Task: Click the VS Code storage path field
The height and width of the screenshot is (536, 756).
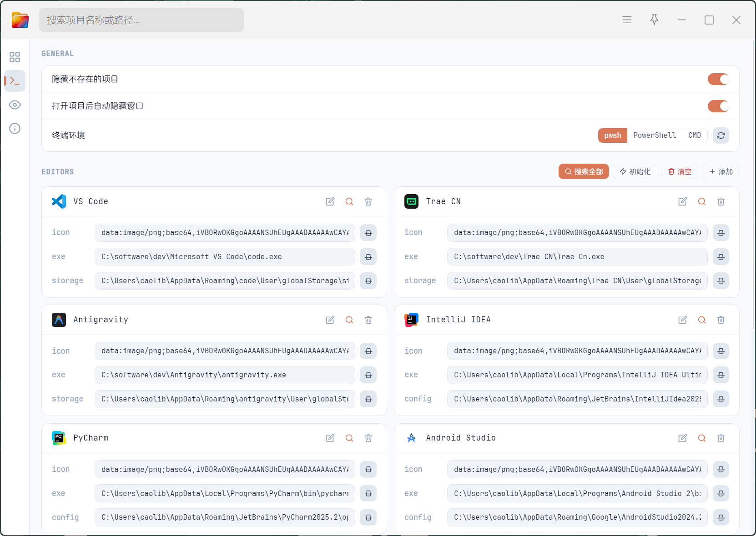Action: (225, 281)
